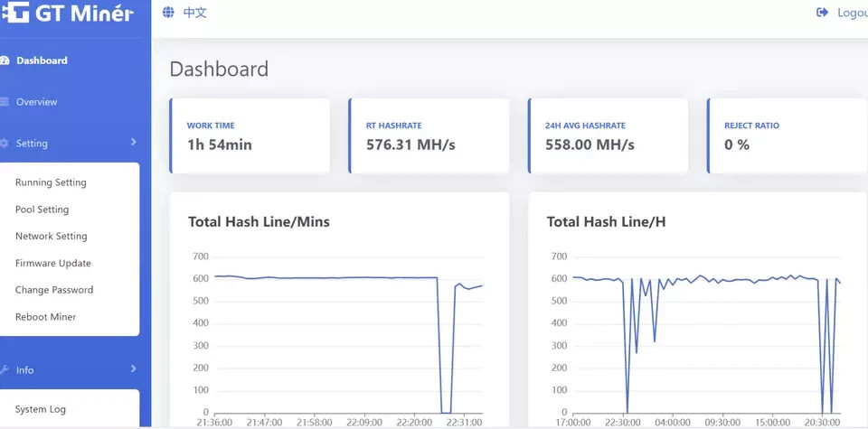Open Network Setting page
The image size is (868, 429).
pos(51,237)
